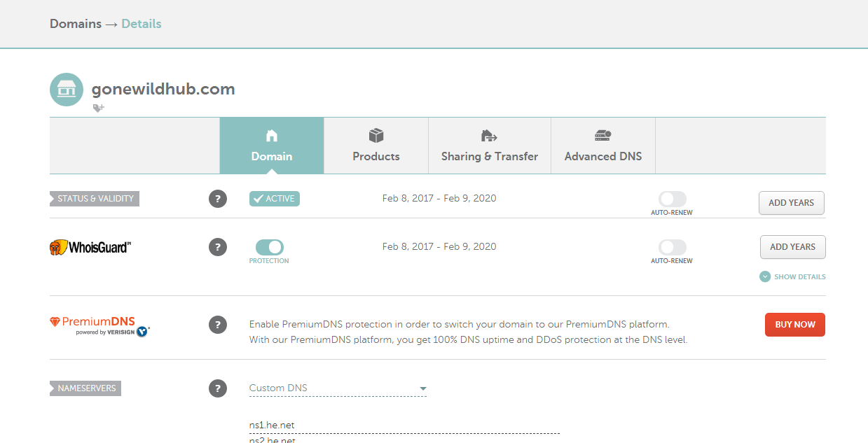Go back via Domains breadcrumb link

76,24
